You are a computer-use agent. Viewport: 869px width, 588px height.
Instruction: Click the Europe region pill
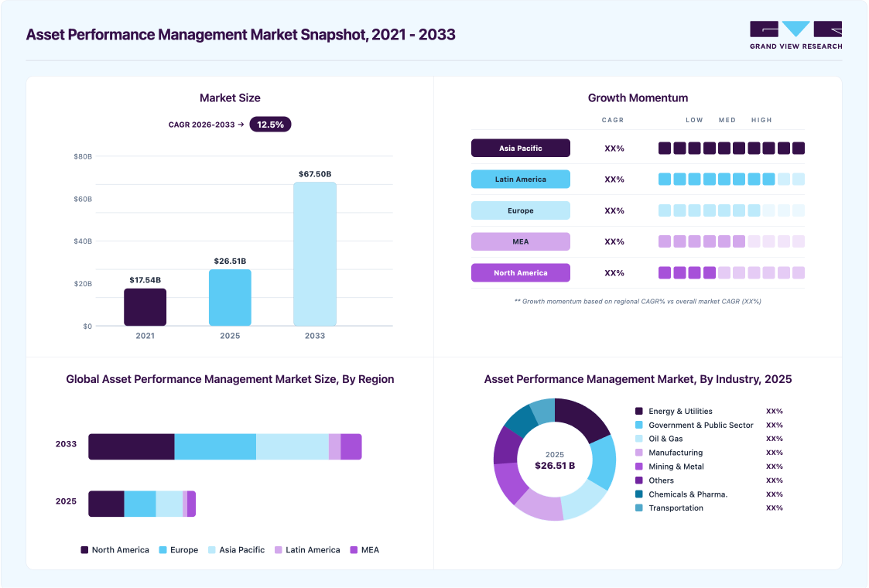pyautogui.click(x=521, y=210)
